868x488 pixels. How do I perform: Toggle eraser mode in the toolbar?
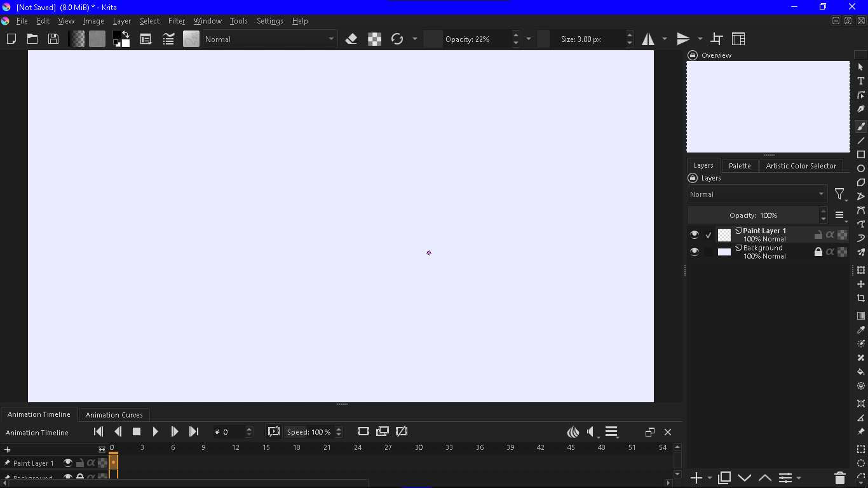tap(351, 39)
